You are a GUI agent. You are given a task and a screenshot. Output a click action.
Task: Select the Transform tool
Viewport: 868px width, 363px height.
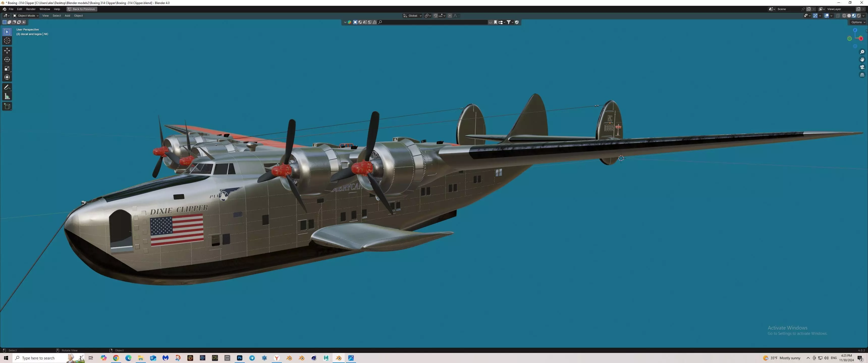tap(7, 77)
